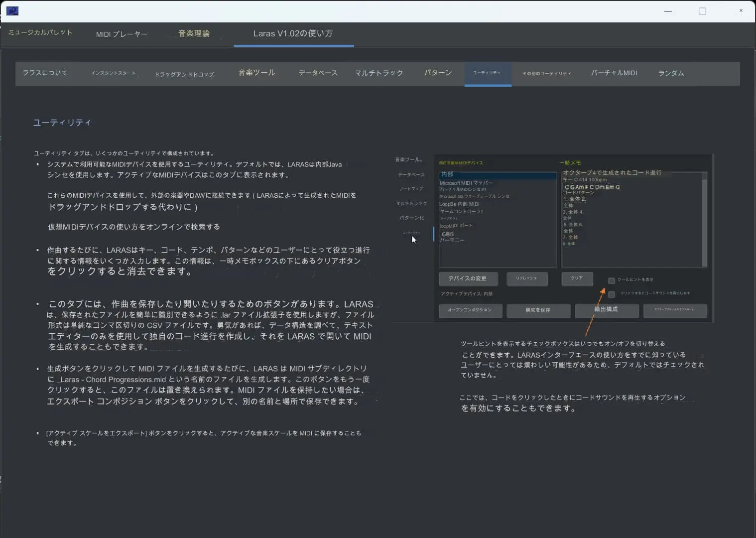Screen dimensions: 756x538
Task: Click the memo box vertical scrollbar
Action: pos(704,219)
